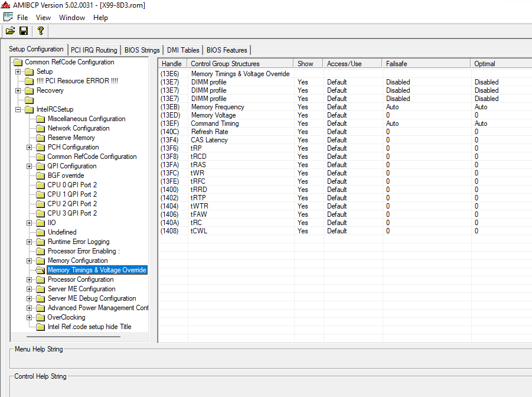Select the tCWL row handle (1408)
This screenshot has height=397, width=532.
click(169, 231)
